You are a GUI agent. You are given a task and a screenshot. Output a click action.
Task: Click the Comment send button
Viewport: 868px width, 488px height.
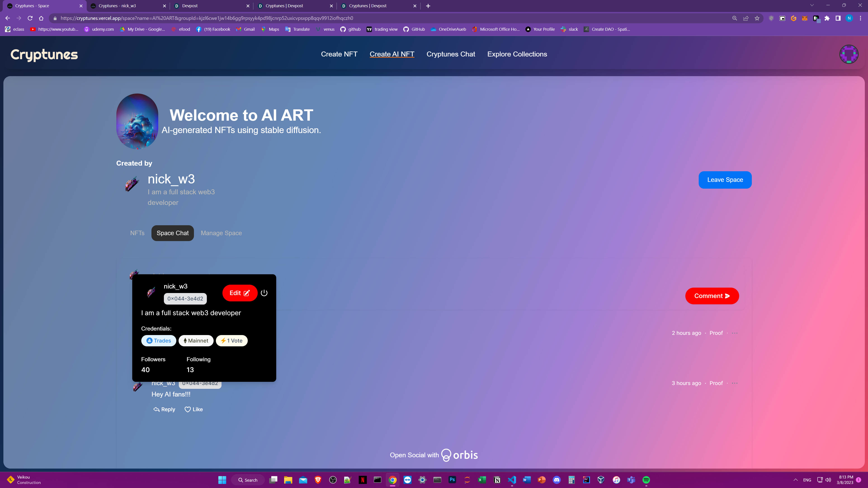712,296
